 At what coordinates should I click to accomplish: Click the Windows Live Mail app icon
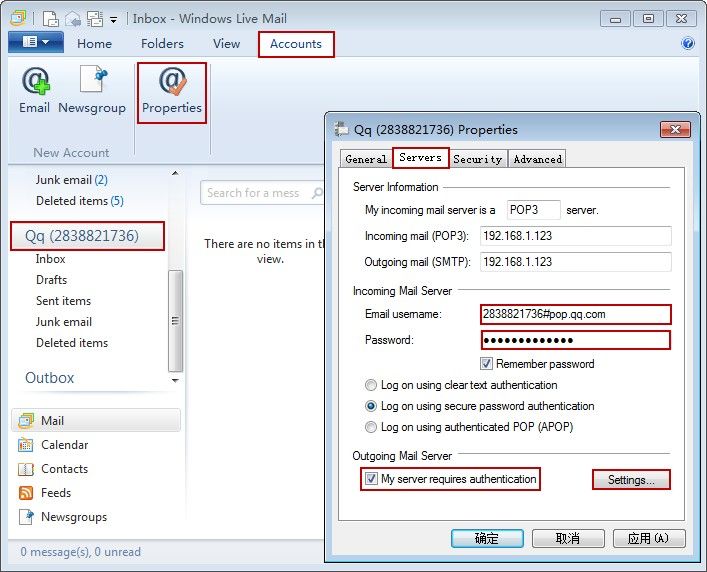pyautogui.click(x=18, y=18)
